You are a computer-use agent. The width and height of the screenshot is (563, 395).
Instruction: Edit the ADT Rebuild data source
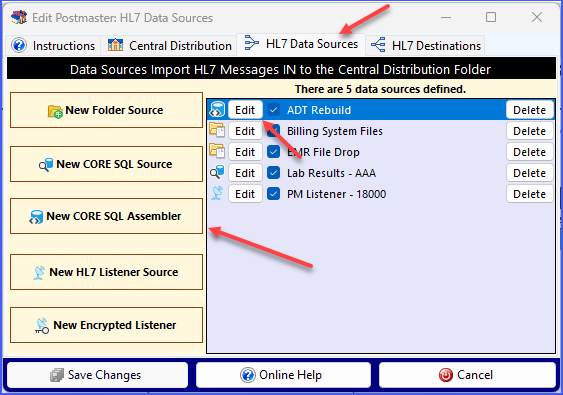[x=245, y=110]
